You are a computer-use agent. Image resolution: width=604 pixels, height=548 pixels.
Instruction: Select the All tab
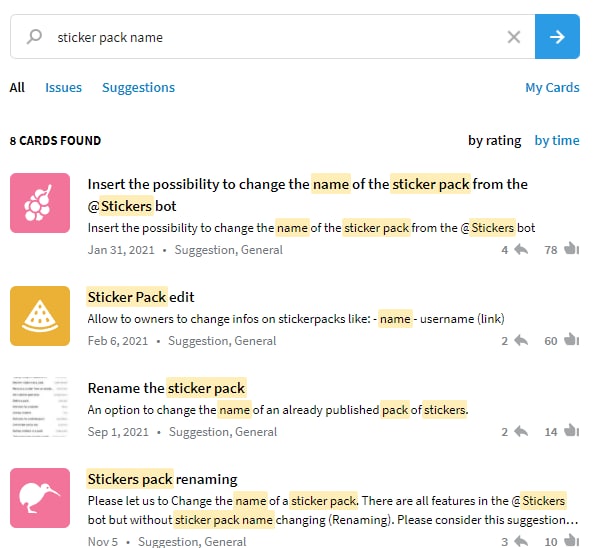point(17,87)
